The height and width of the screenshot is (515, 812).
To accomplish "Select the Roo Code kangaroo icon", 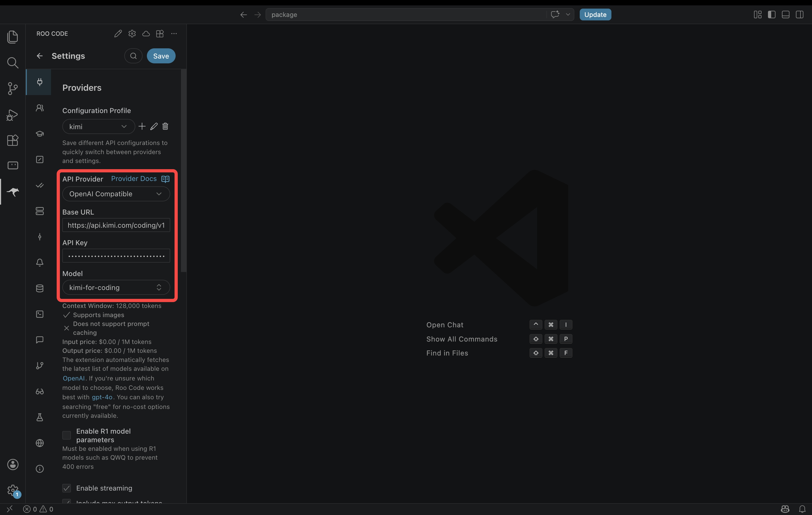I will 13,192.
